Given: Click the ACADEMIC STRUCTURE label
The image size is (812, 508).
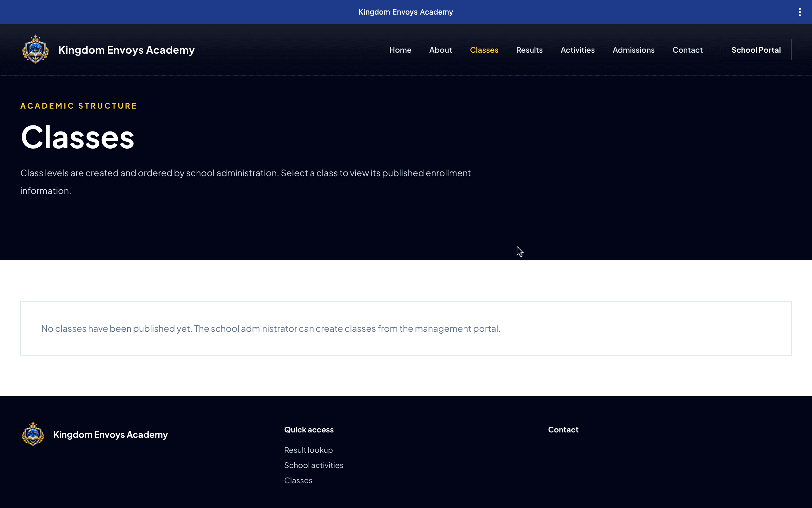Looking at the screenshot, I should click(79, 106).
